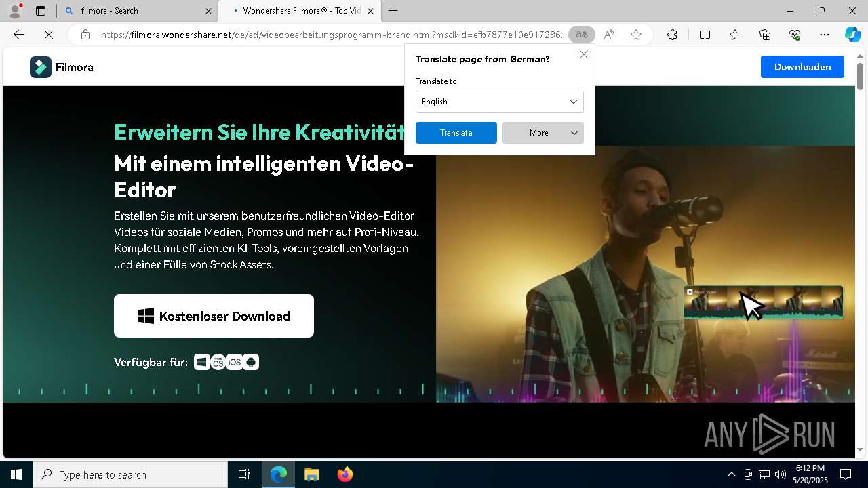Open the Favorites list
Image resolution: width=868 pixels, height=488 pixels.
[x=735, y=35]
